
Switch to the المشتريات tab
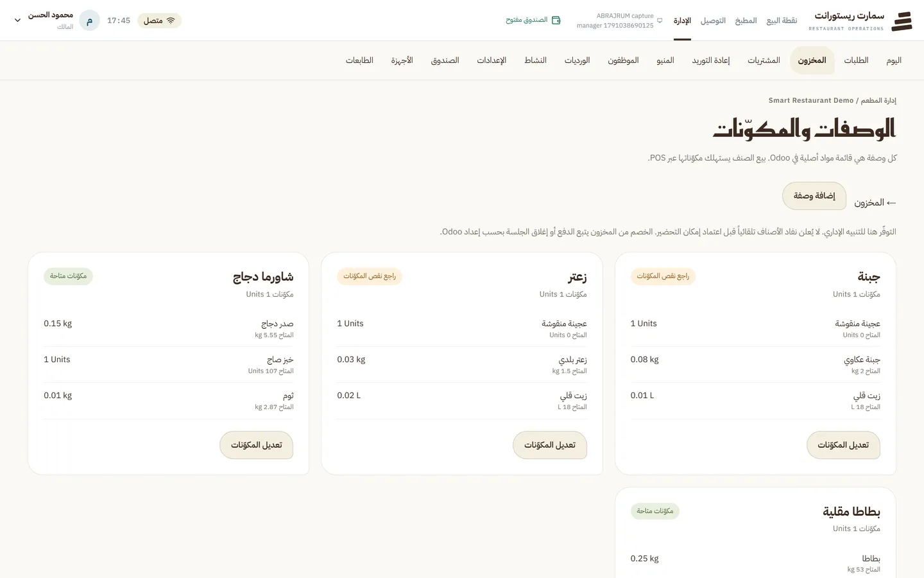click(764, 60)
